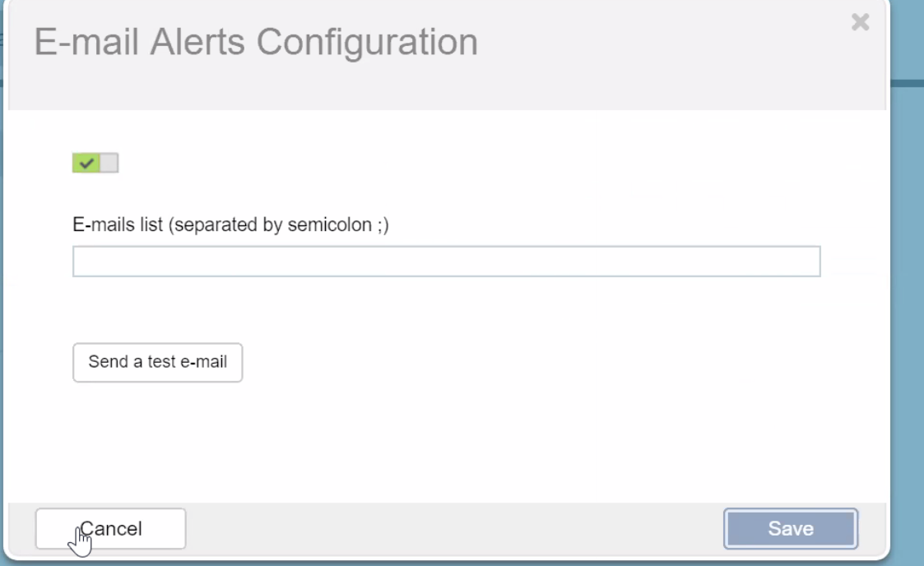Image resolution: width=924 pixels, height=566 pixels.
Task: Click the green checkmark on the switch
Action: [86, 163]
